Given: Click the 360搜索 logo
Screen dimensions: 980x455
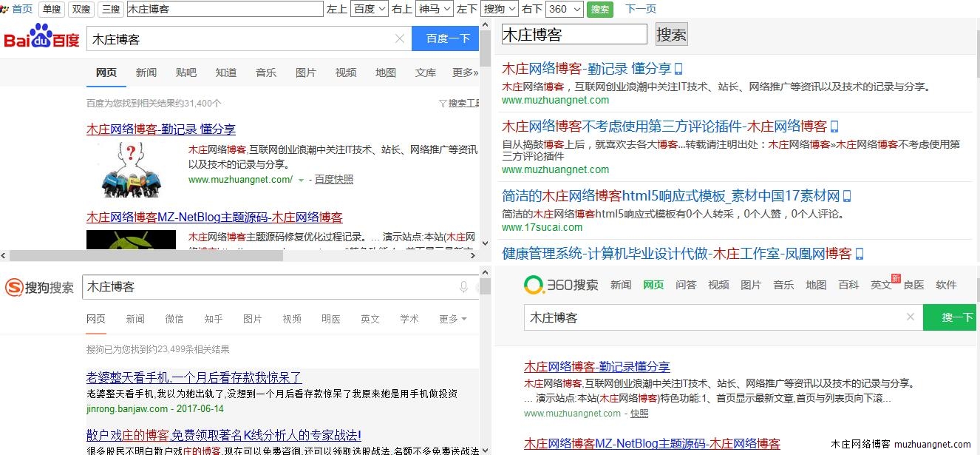Looking at the screenshot, I should pyautogui.click(x=561, y=284).
